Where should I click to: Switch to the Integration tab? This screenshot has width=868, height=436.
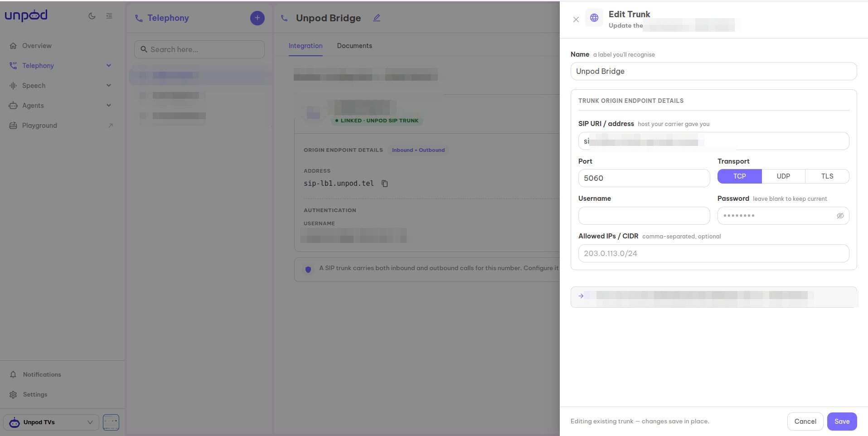coord(305,46)
